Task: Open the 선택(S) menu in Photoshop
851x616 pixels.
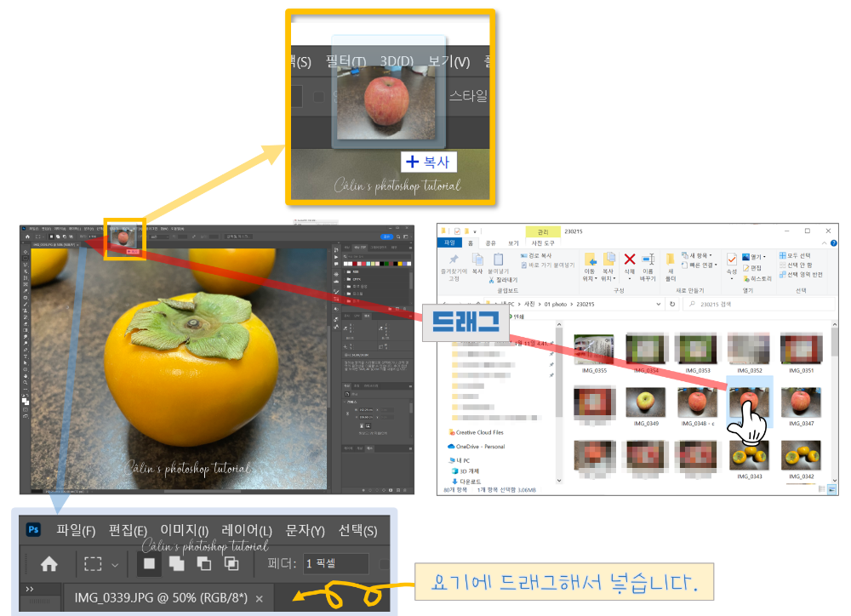Action: click(x=357, y=530)
